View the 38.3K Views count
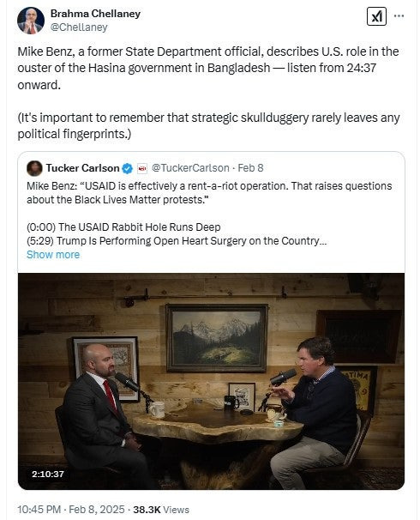 click(x=161, y=510)
